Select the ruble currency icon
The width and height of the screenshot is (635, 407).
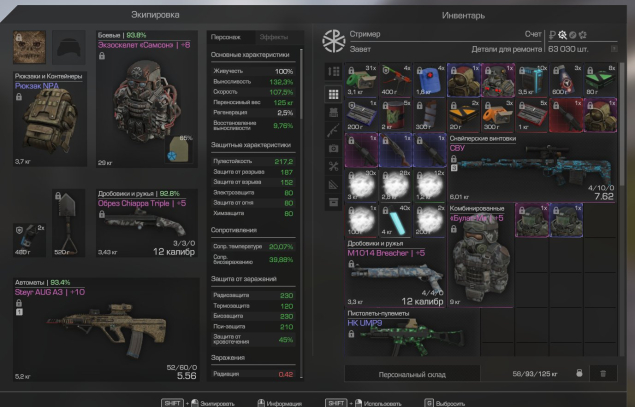[x=552, y=35]
